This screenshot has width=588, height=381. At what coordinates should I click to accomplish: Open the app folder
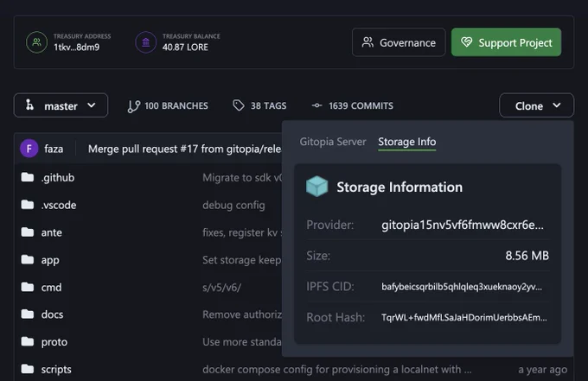[50, 260]
